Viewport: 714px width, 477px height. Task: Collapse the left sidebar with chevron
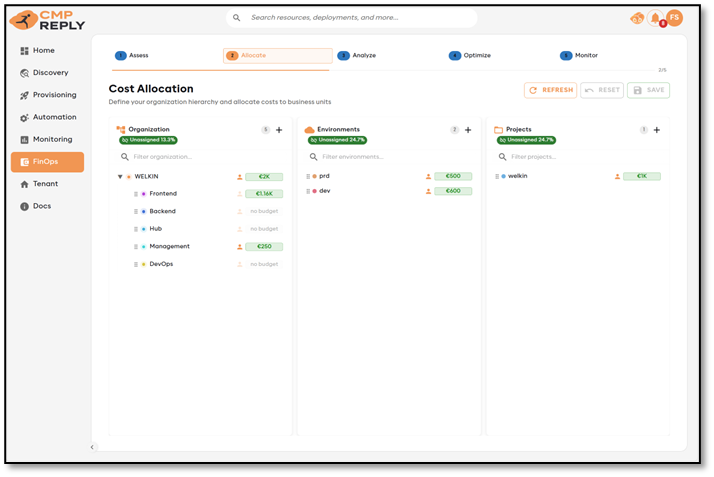tap(92, 447)
